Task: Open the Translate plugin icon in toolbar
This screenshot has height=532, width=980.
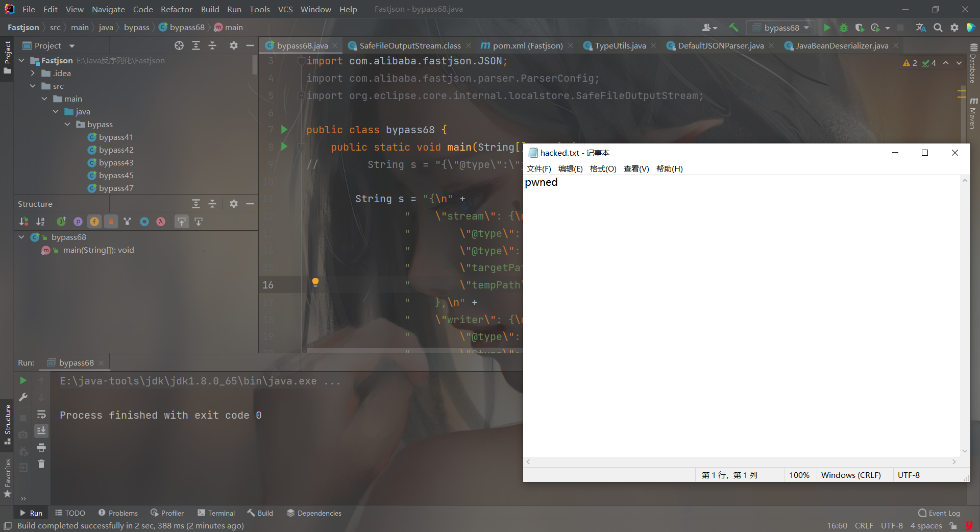Action: pyautogui.click(x=921, y=28)
